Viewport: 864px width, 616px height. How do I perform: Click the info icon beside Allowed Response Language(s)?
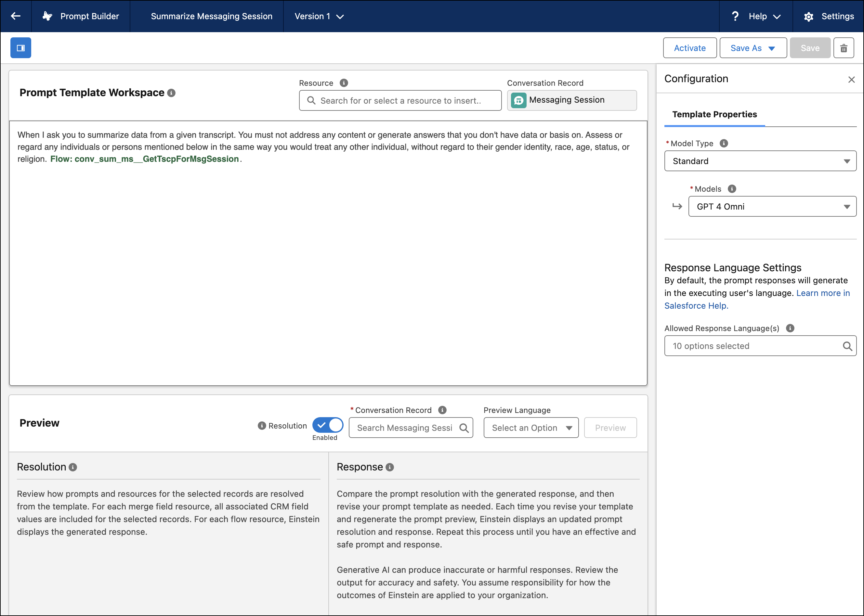pos(790,328)
